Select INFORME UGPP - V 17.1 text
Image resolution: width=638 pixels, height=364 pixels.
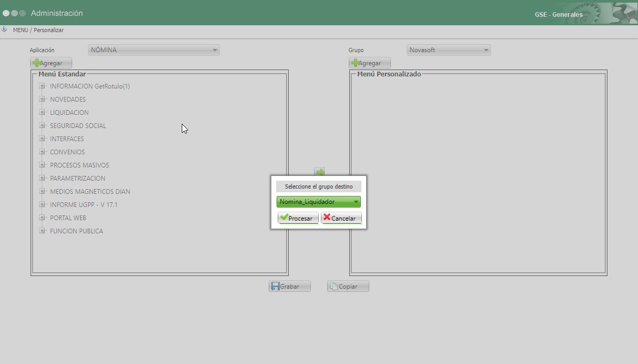84,204
